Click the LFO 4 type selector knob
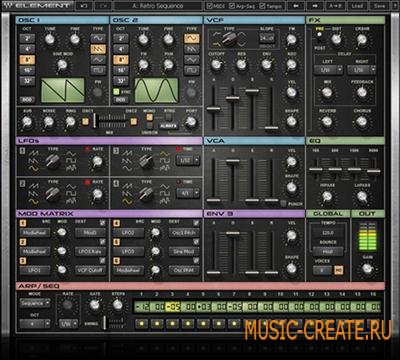The image size is (400, 360). (146, 194)
